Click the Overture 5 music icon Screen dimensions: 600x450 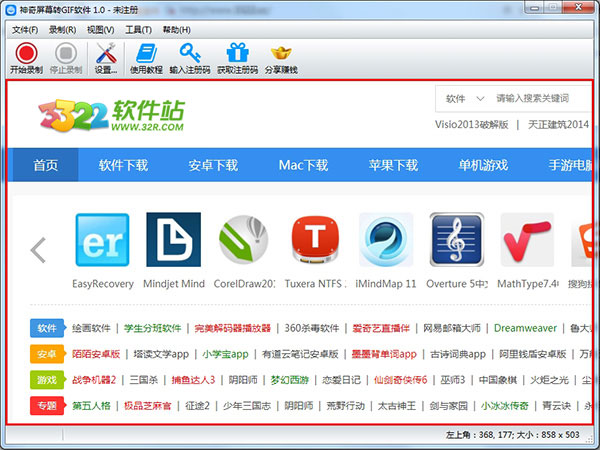457,240
